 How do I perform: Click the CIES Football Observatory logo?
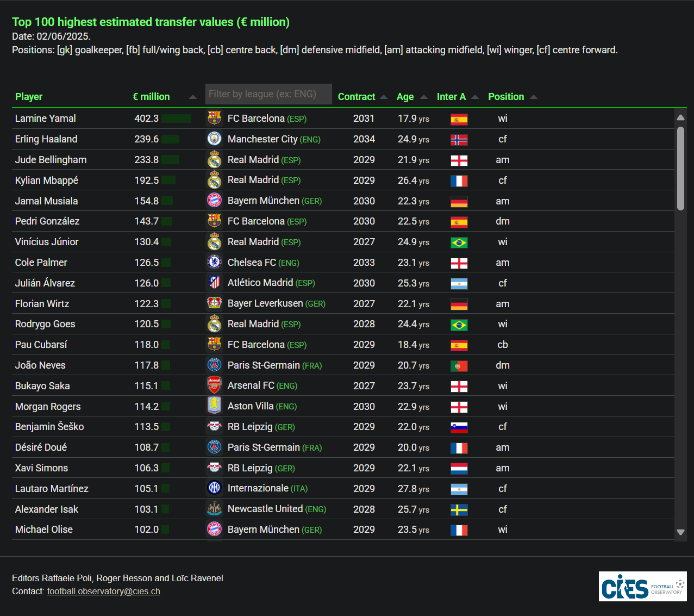643,586
